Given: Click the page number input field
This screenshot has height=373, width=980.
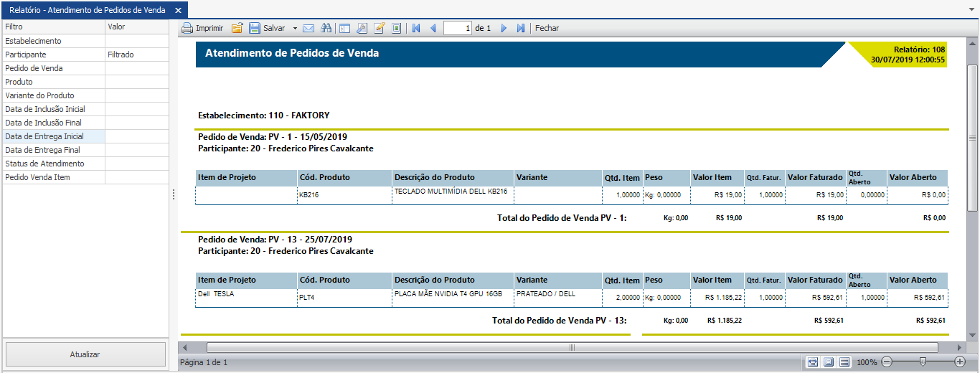Looking at the screenshot, I should click(458, 29).
